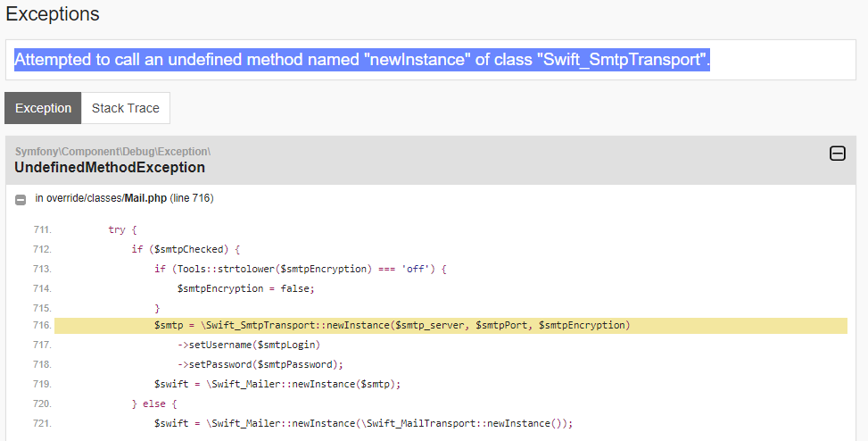Open the Stack Trace tab
Screen dimensions: 868x441
(x=126, y=108)
